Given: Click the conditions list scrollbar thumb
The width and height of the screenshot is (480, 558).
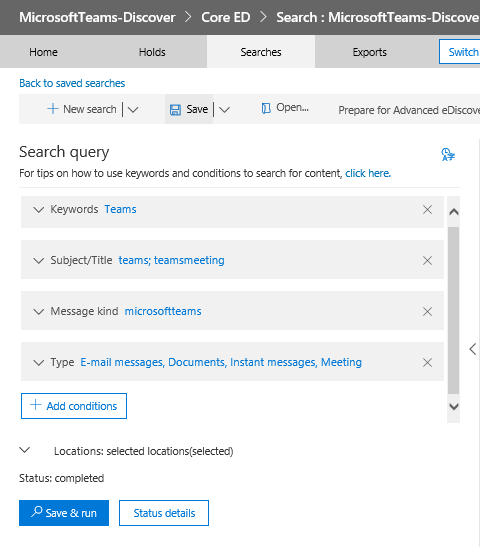Looking at the screenshot, I should [x=453, y=310].
